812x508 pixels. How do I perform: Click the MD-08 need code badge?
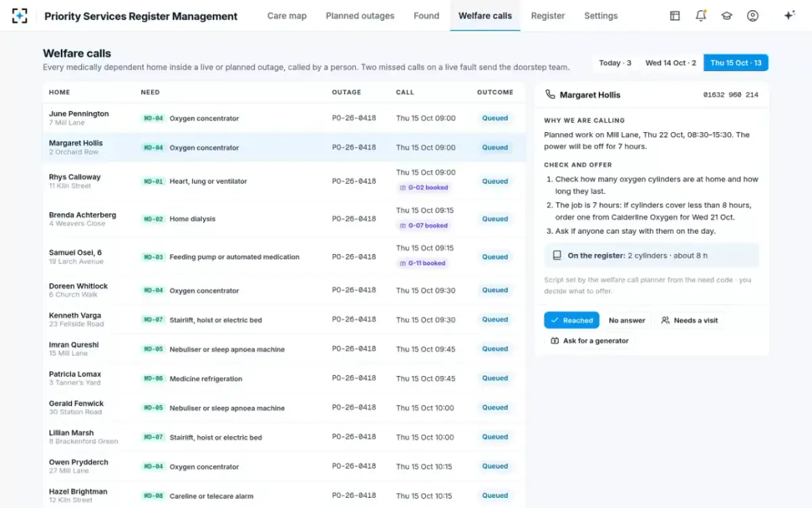click(154, 496)
